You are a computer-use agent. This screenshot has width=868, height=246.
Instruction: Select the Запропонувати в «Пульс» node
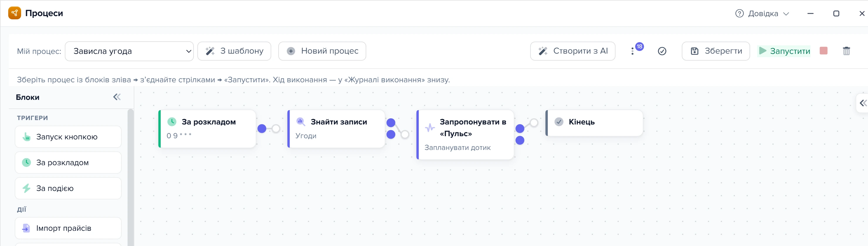point(465,135)
